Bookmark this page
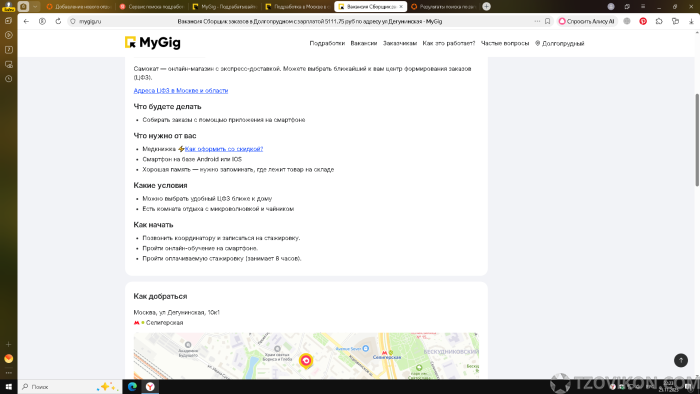 [548, 21]
